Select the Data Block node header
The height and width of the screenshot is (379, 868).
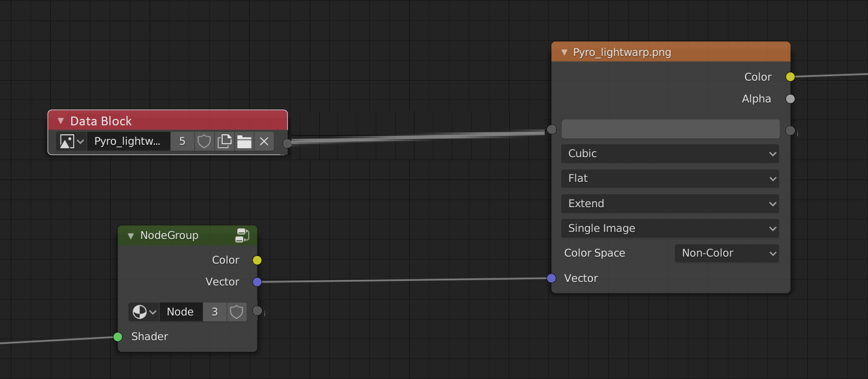point(167,121)
